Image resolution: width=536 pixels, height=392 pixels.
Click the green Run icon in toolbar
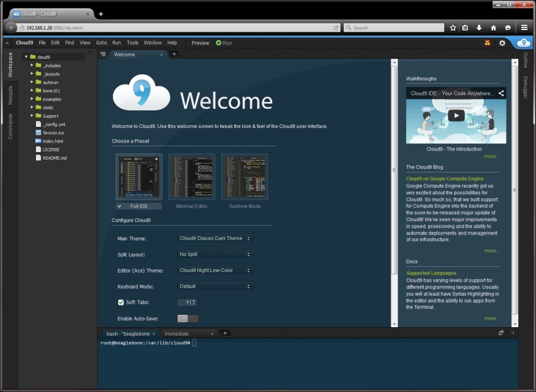pos(219,43)
